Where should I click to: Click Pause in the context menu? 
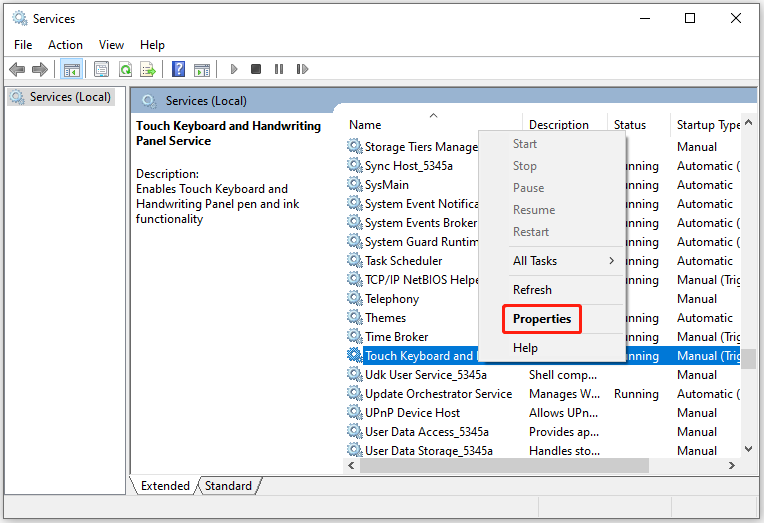(x=528, y=188)
